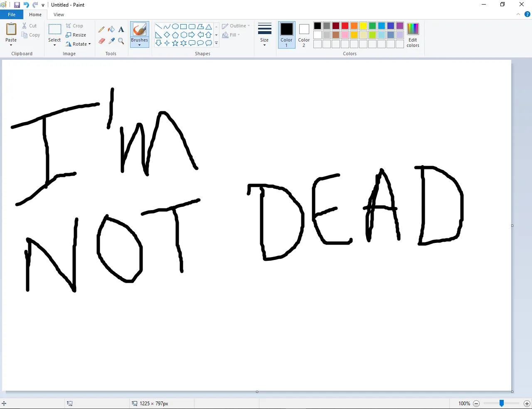Pick the red color swatch
Viewport: 532px width, 409px height.
click(x=345, y=26)
